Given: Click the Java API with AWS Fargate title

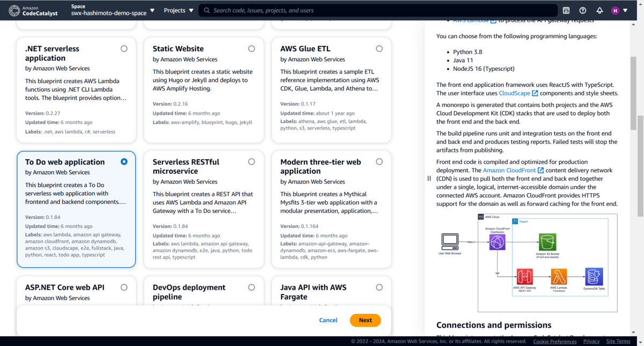Looking at the screenshot, I should (313, 292).
